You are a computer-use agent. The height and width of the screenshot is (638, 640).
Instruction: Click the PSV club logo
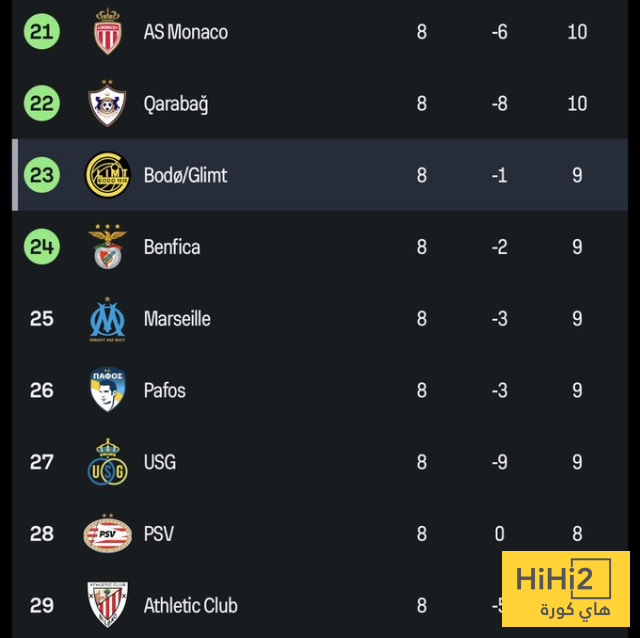[107, 534]
